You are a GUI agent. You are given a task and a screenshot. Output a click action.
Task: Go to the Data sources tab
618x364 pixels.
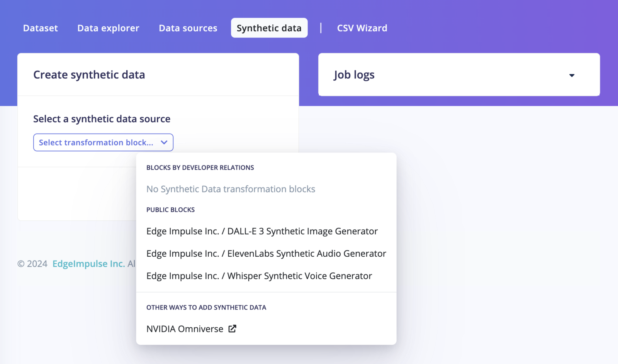pyautogui.click(x=188, y=28)
